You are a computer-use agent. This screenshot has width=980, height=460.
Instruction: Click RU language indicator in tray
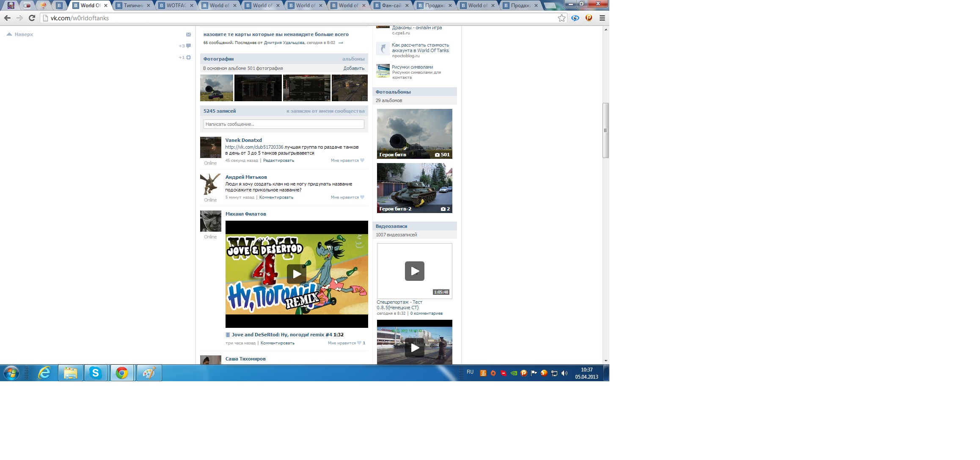point(470,372)
